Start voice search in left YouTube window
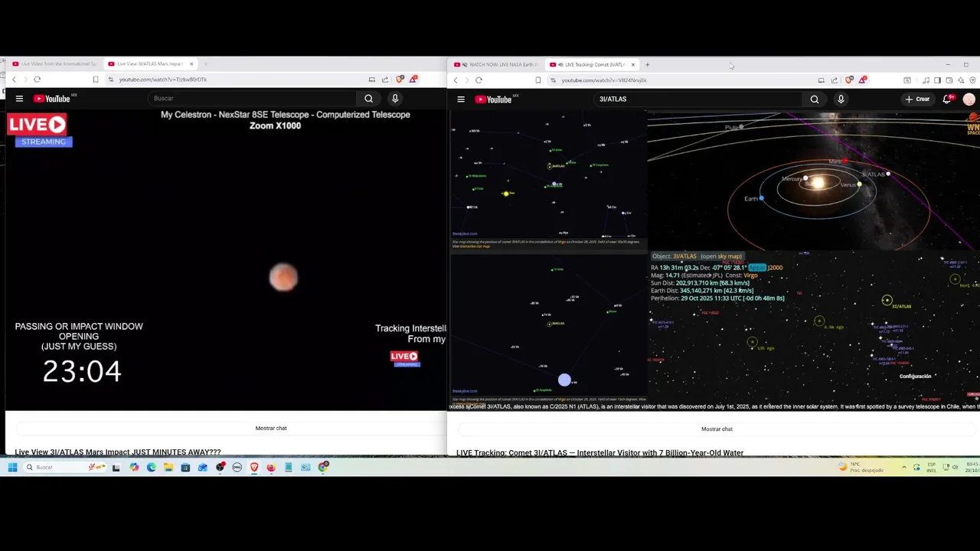 tap(395, 99)
